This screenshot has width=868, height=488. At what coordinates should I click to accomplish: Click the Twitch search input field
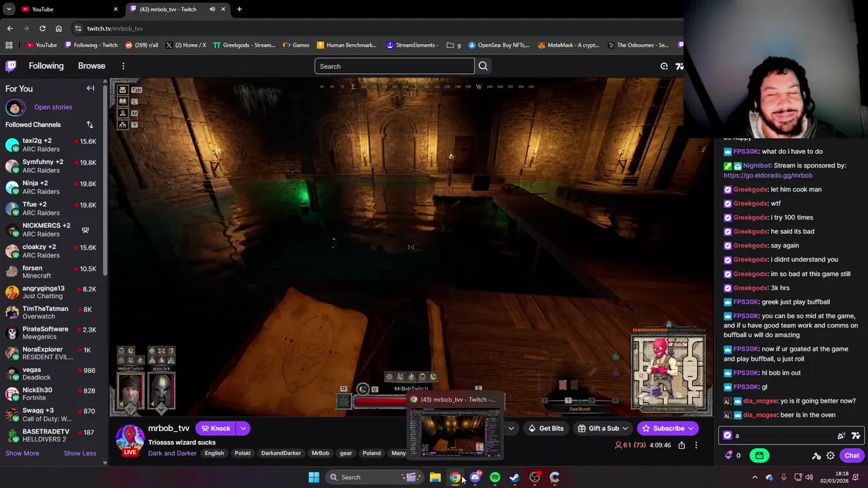(394, 66)
